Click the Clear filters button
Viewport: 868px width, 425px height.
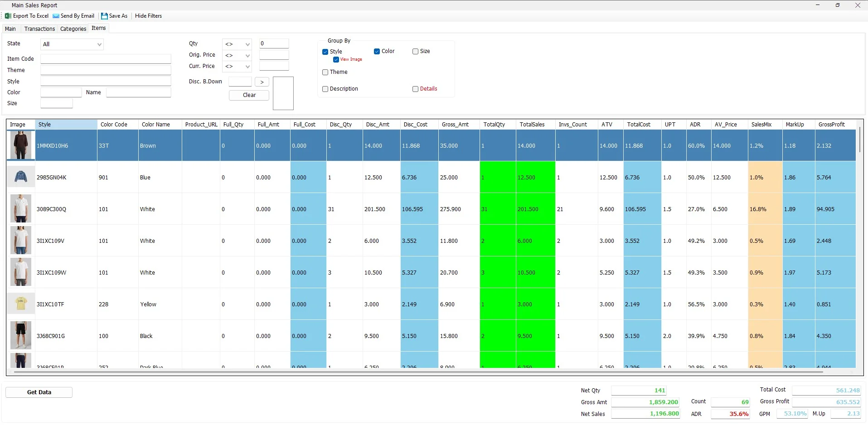[249, 95]
